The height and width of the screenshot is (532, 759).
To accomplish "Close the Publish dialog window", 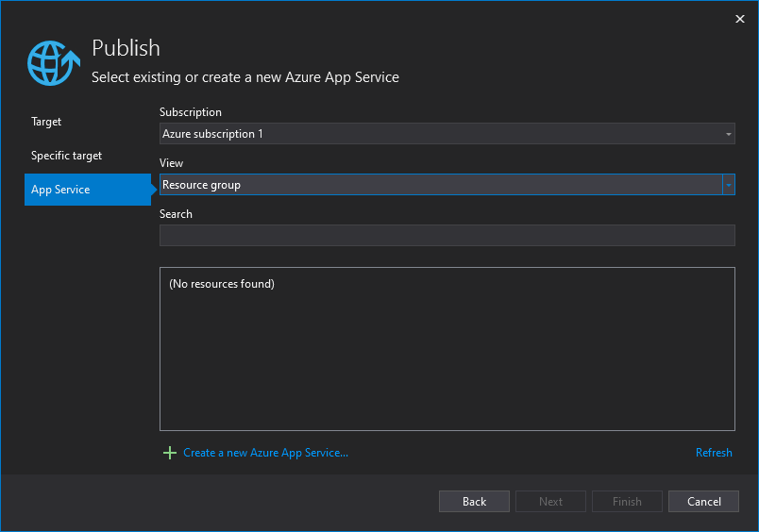I will (x=739, y=18).
